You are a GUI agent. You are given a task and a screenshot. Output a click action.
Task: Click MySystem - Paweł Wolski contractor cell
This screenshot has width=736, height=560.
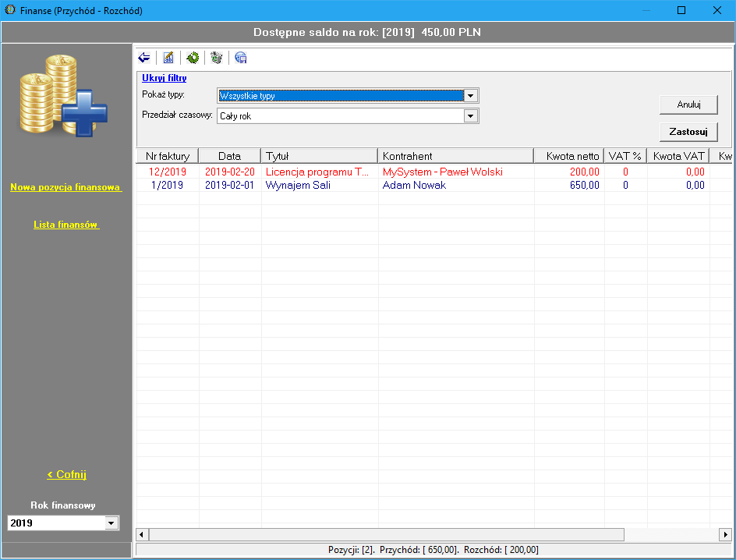(456, 172)
